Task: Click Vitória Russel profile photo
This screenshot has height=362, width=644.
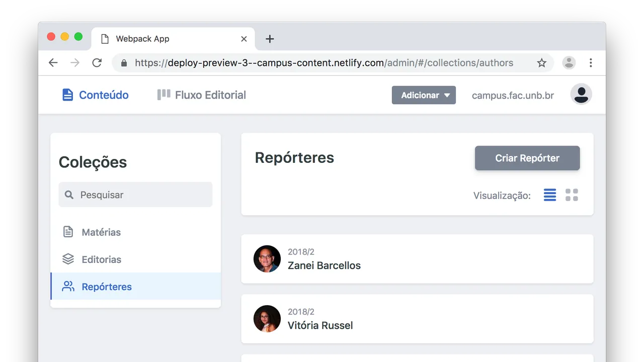Action: pos(267,319)
